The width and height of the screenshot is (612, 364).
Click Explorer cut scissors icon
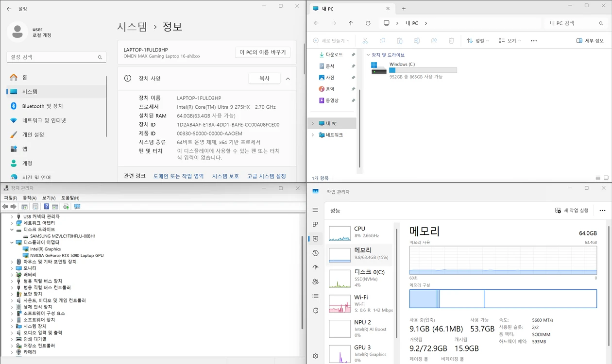[x=365, y=41]
